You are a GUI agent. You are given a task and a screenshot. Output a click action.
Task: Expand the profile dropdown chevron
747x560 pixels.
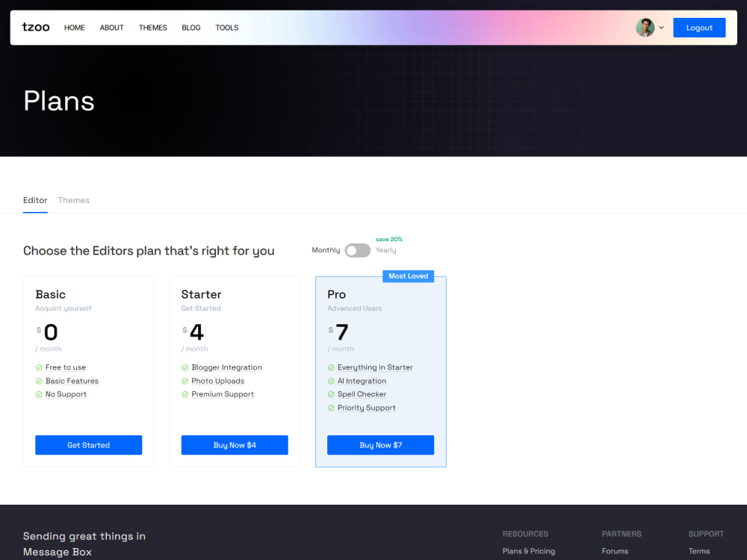(661, 28)
